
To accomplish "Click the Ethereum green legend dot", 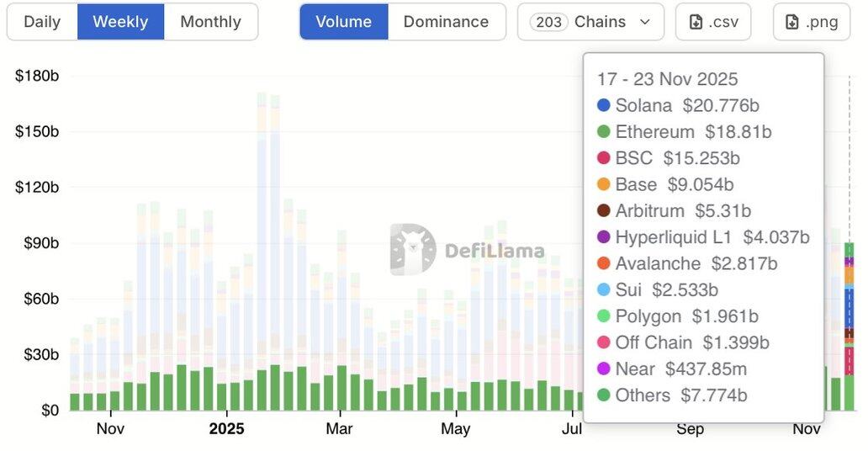I will click(603, 132).
